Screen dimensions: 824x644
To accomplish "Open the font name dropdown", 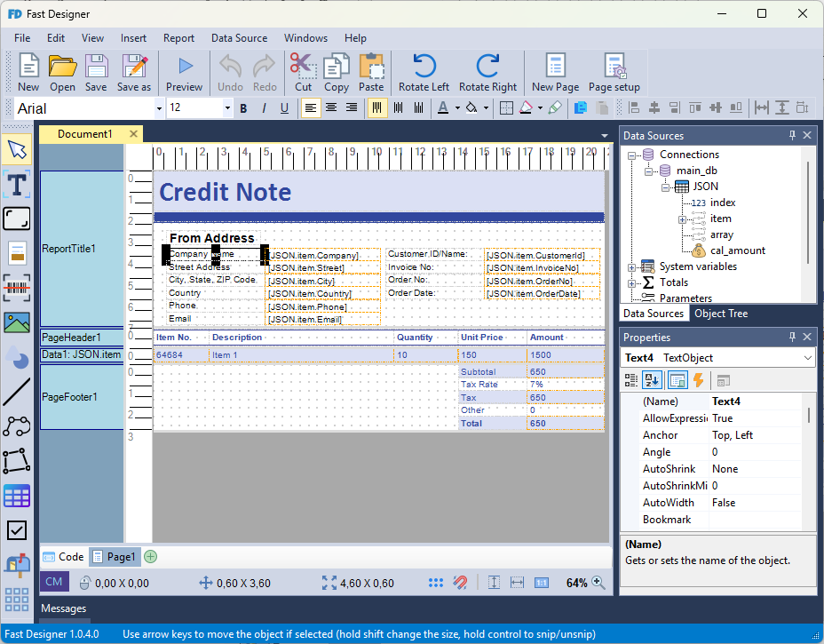I will [x=159, y=109].
